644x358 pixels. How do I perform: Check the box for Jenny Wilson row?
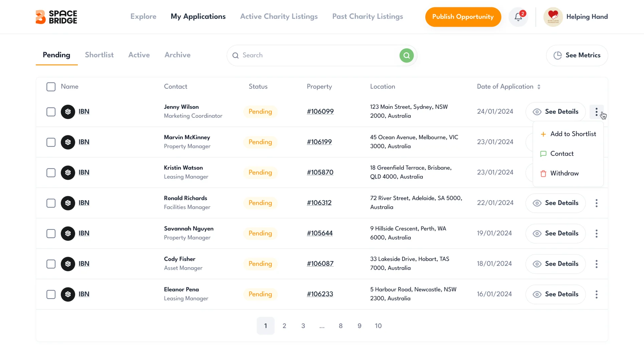click(x=51, y=112)
